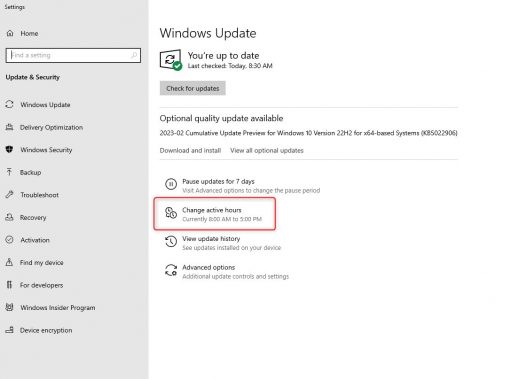Viewport: 511px width, 379px height.
Task: Open View all optional updates link
Action: 267,150
